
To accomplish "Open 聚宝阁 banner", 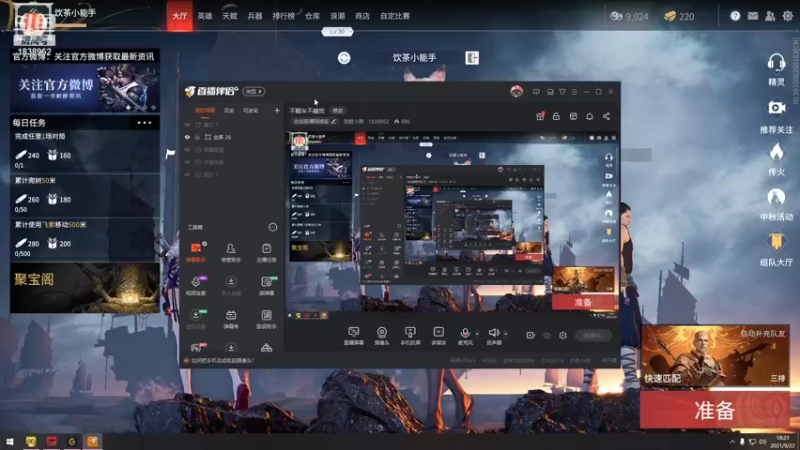I will pos(85,288).
